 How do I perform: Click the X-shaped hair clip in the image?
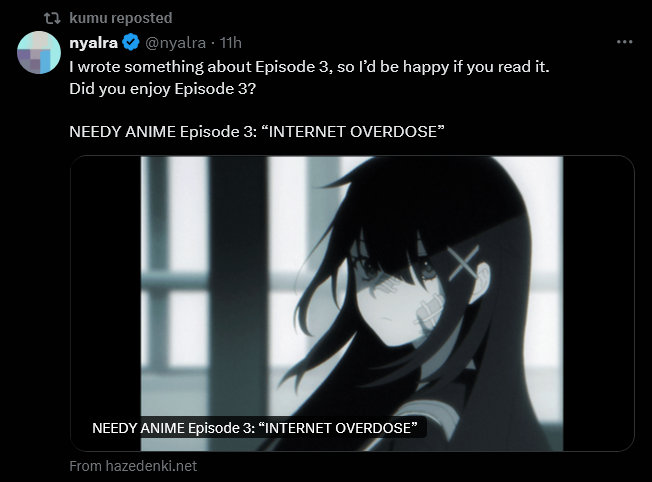coord(463,262)
